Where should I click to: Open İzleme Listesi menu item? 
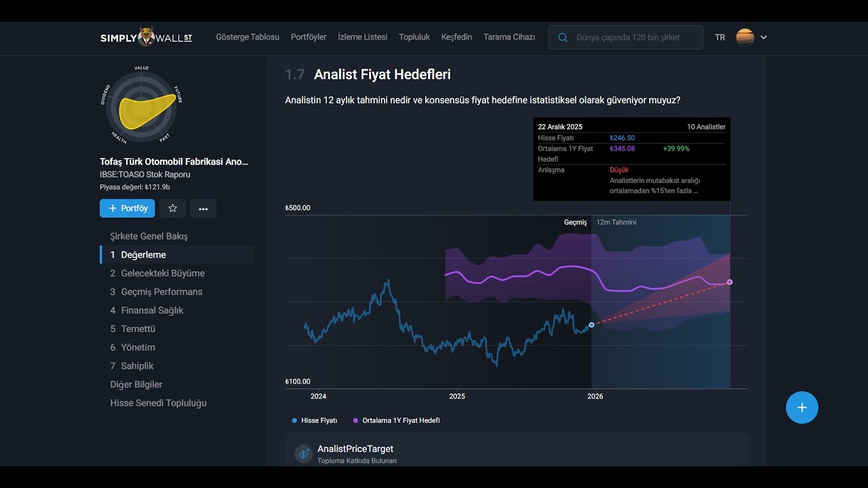point(363,37)
